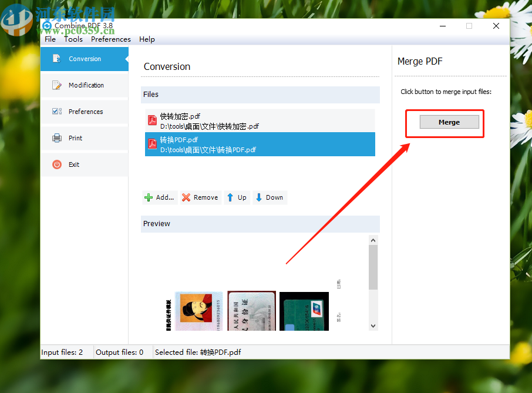Click the PDF icon beside 快转加密.pdf
This screenshot has width=532, height=393.
pyautogui.click(x=152, y=120)
